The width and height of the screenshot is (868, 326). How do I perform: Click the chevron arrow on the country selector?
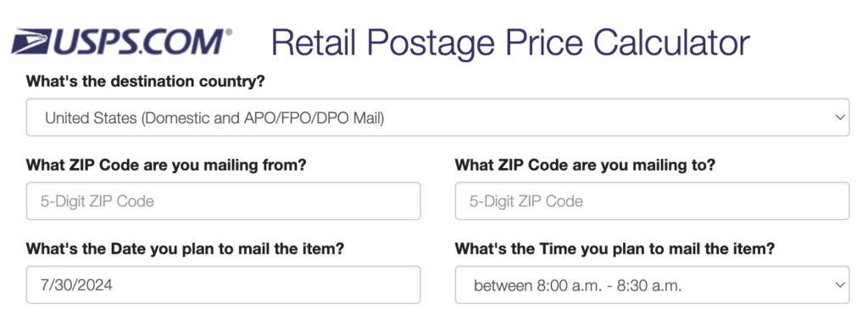(x=840, y=117)
